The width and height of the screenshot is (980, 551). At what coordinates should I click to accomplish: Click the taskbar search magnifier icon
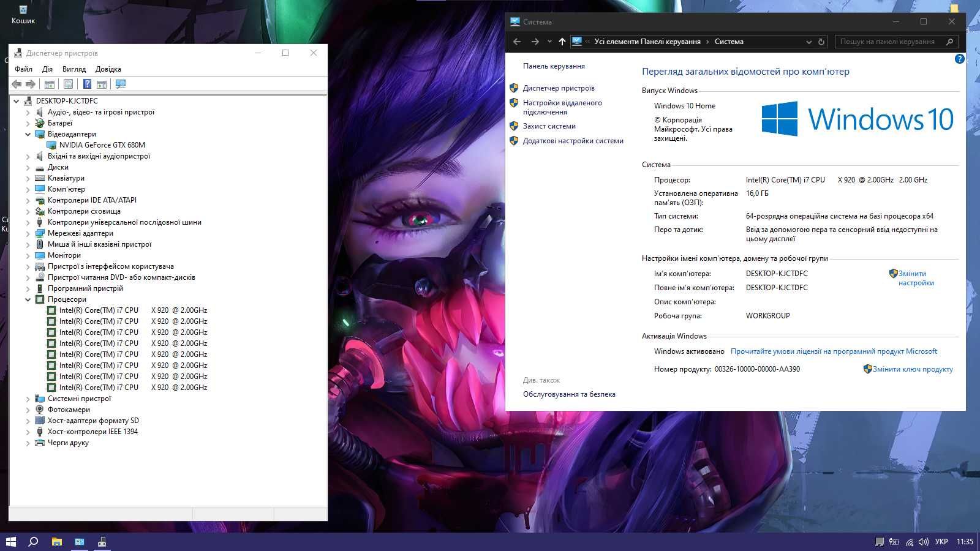point(34,541)
